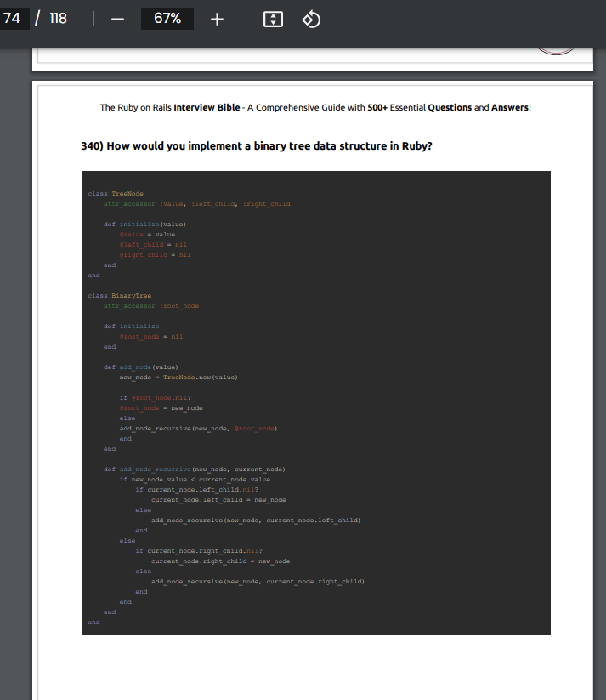Screen dimensions: 606x700
Task: Click the Ruby on Rails Interview Bible header
Action: [315, 107]
